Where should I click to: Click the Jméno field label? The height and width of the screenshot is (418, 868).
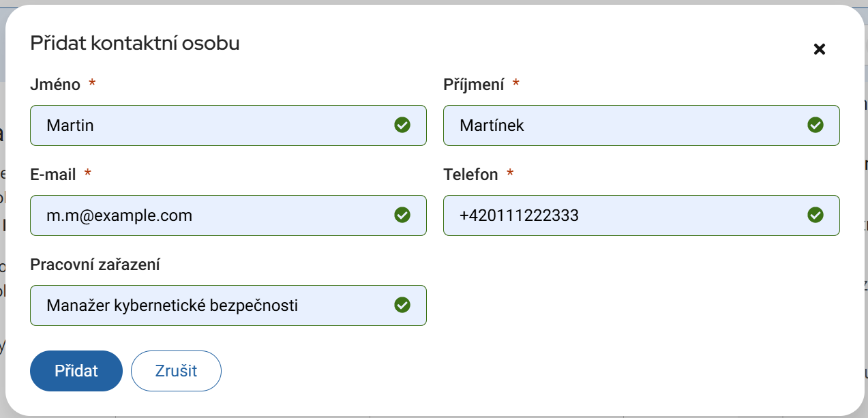55,85
